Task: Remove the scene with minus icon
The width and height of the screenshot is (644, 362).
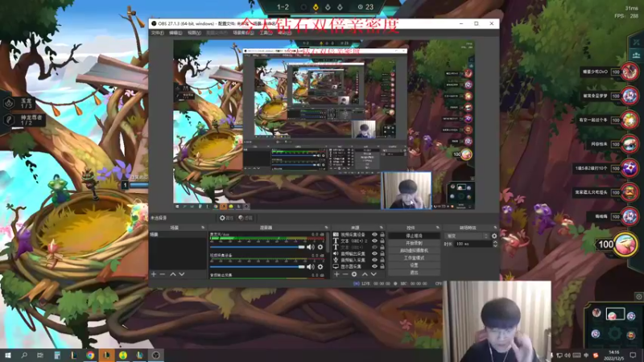Action: click(163, 274)
